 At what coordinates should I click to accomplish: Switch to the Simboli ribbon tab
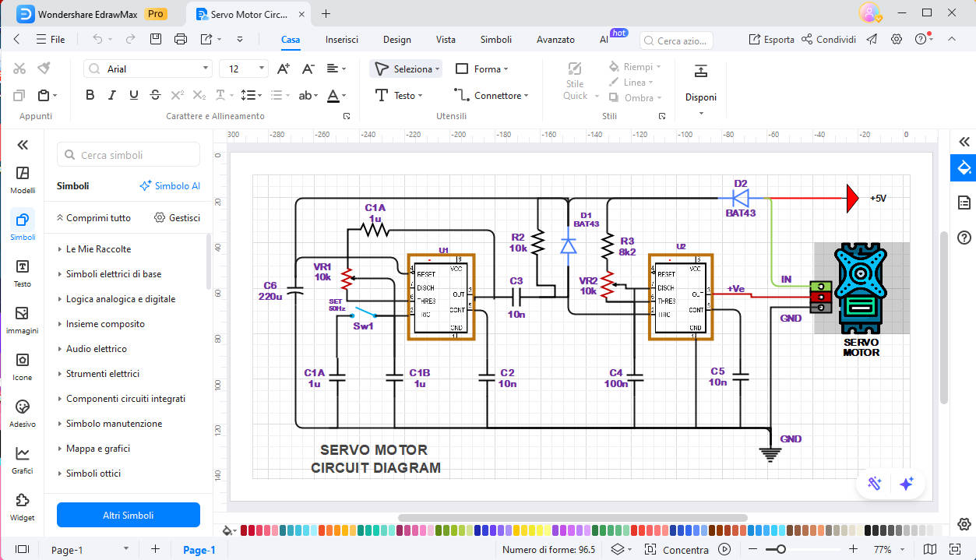pyautogui.click(x=496, y=39)
